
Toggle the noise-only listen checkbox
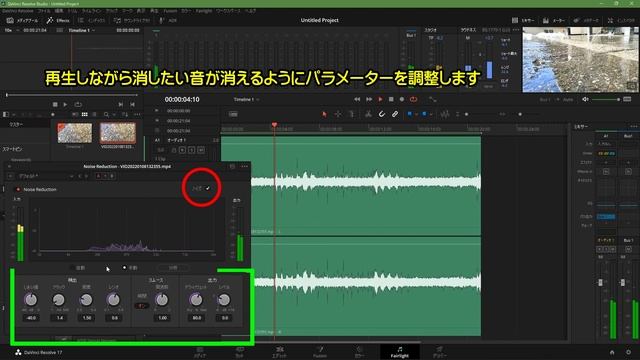coord(207,188)
